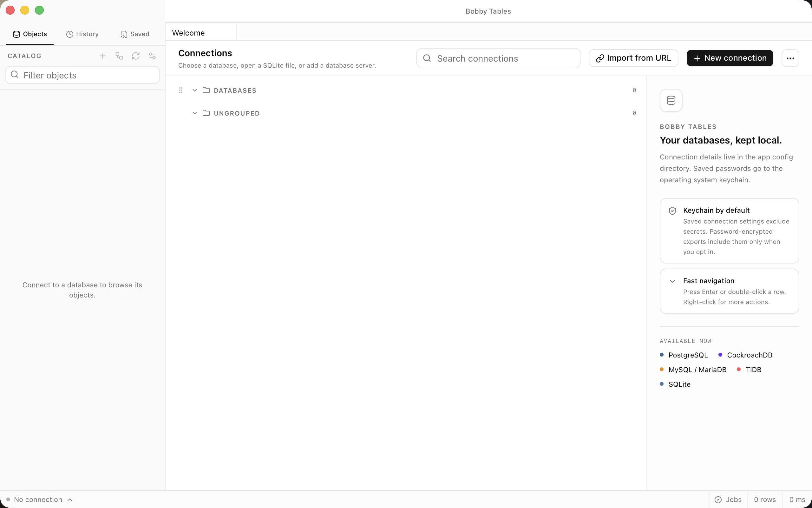The height and width of the screenshot is (508, 812).
Task: Click the PostgreSQL label
Action: pyautogui.click(x=688, y=355)
